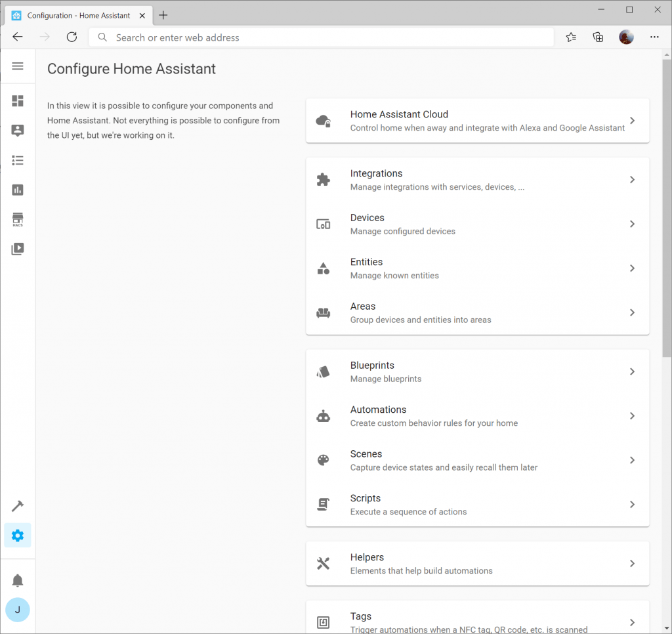Expand the Integrations row chevron
This screenshot has height=634, width=672.
point(632,179)
